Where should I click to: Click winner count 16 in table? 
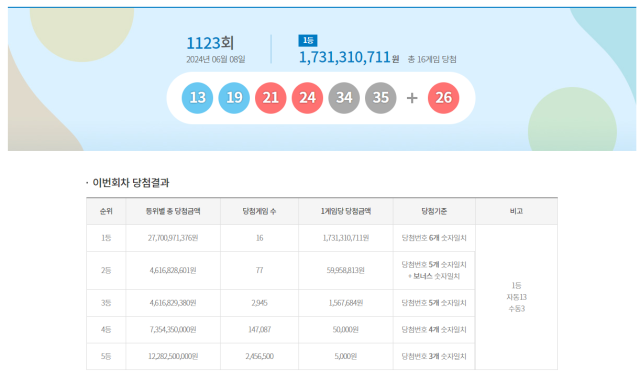260,238
